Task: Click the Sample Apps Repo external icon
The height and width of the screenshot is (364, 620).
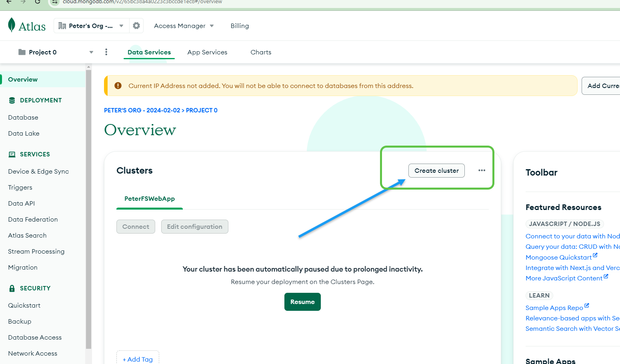Action: click(x=587, y=306)
